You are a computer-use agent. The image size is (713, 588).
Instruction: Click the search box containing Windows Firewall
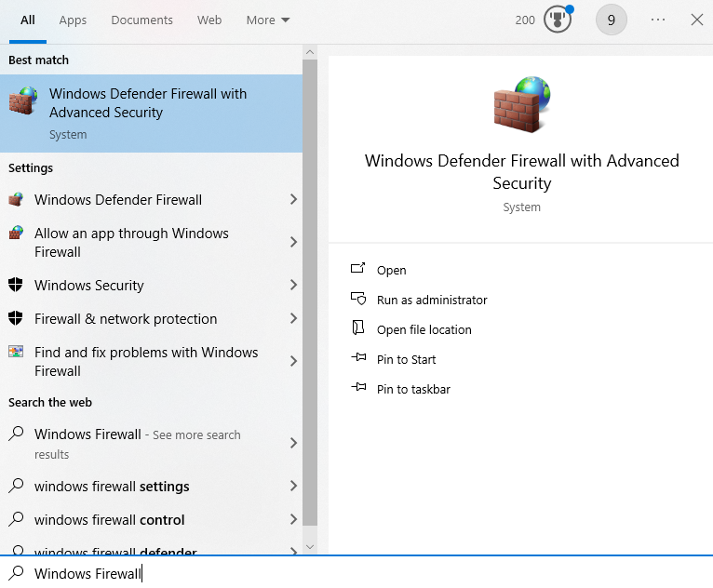356,573
